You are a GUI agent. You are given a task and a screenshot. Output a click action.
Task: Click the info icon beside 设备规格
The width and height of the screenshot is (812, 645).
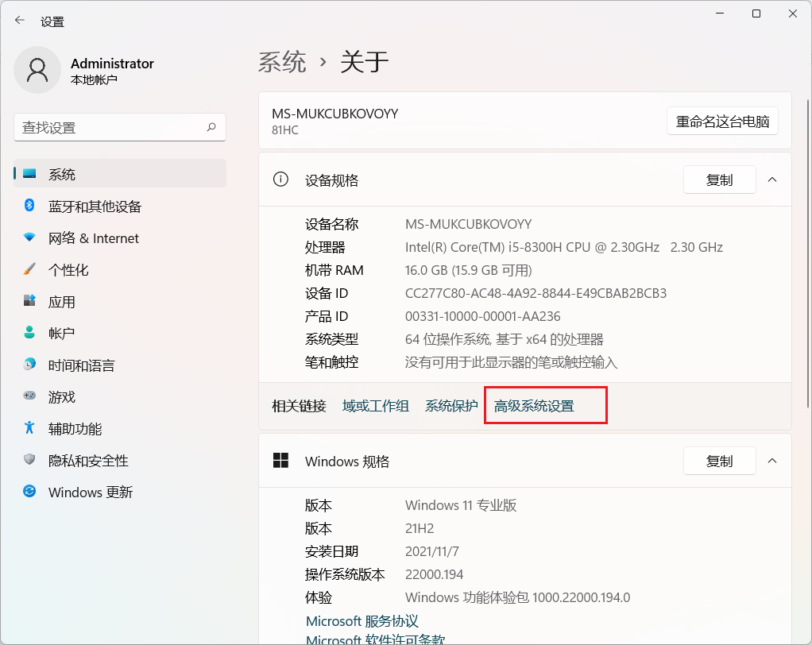coord(280,180)
